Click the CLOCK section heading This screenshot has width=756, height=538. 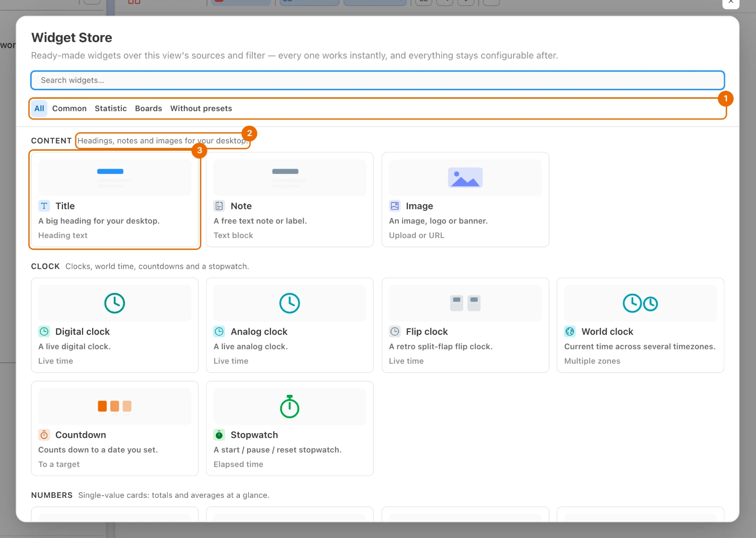(45, 266)
